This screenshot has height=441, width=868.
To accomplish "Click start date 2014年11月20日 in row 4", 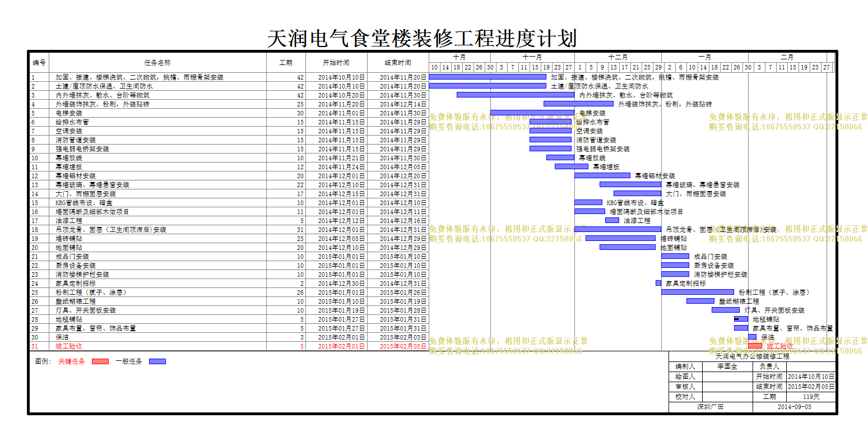I will click(x=341, y=104).
